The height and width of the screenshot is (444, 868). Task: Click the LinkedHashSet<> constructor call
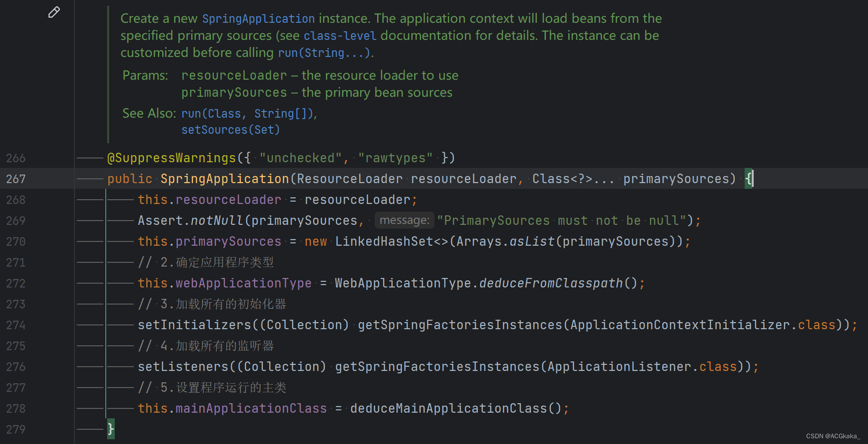tap(392, 241)
